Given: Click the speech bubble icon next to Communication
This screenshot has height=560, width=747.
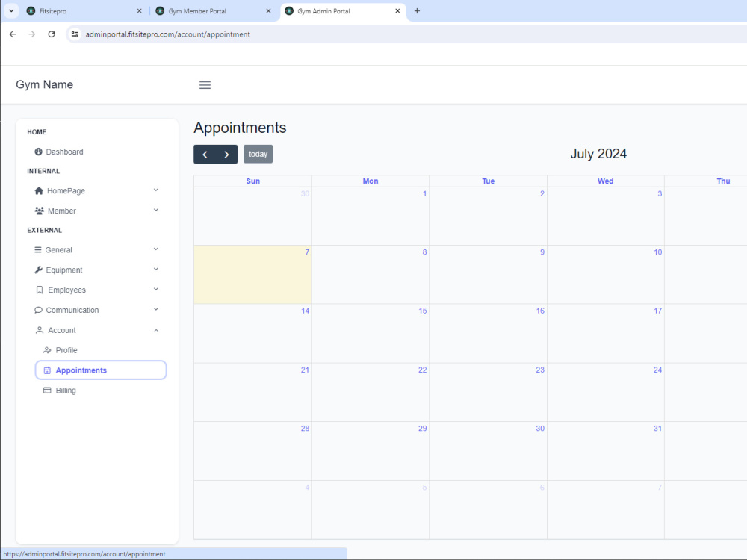Looking at the screenshot, I should pyautogui.click(x=39, y=310).
